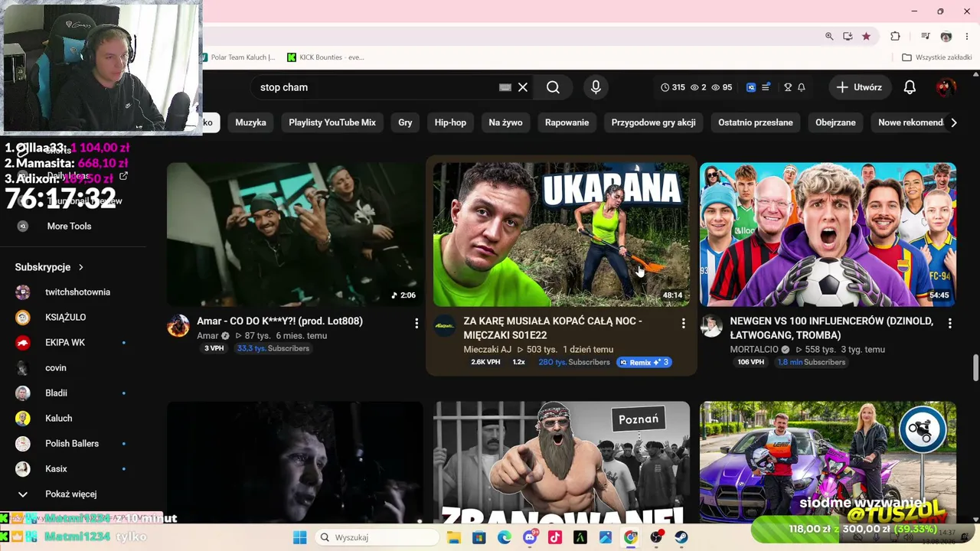Play the UKARANA Mięczaki video thumbnail
The image size is (980, 551).
[561, 234]
